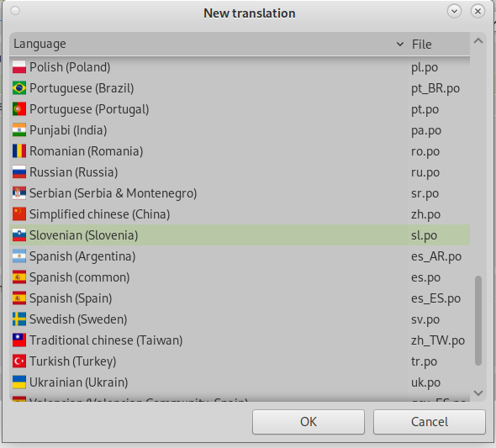Click the sl.po file cell
The image size is (496, 448).
[424, 235]
